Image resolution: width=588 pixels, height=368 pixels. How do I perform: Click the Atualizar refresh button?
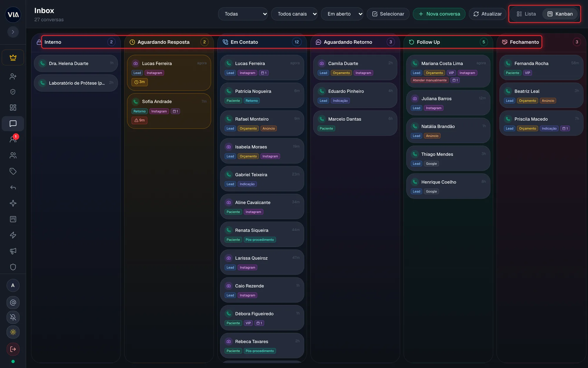(x=487, y=14)
